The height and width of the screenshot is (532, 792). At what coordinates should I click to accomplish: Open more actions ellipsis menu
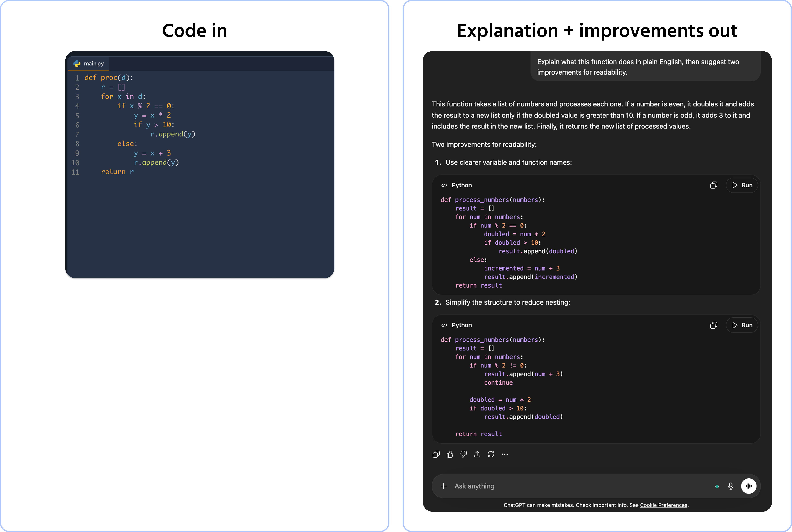(x=505, y=454)
